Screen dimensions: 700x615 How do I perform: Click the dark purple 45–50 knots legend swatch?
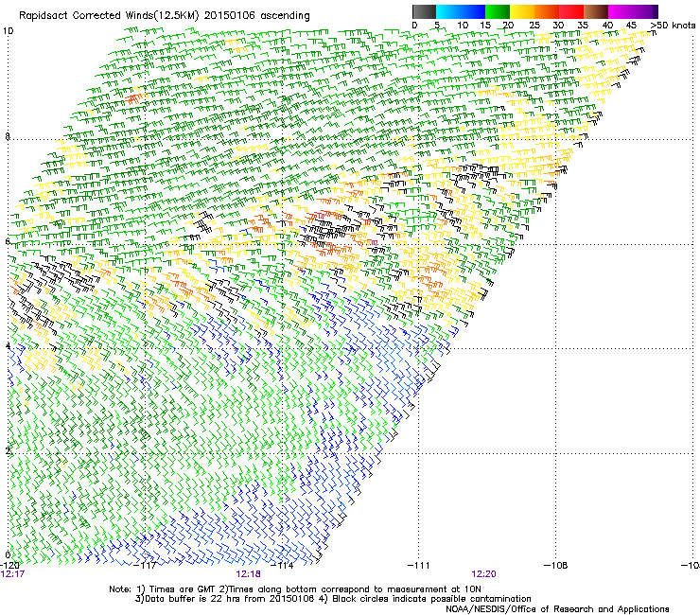pos(645,11)
